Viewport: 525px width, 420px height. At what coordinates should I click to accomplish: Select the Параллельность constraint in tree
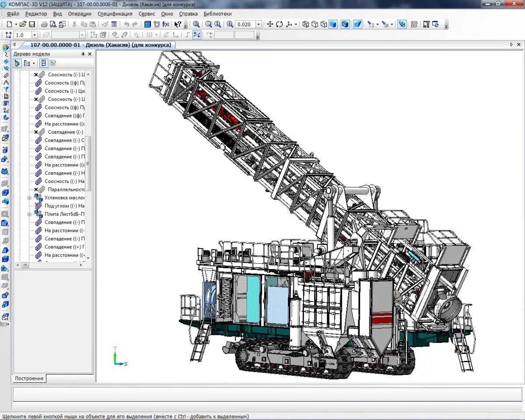(66, 189)
